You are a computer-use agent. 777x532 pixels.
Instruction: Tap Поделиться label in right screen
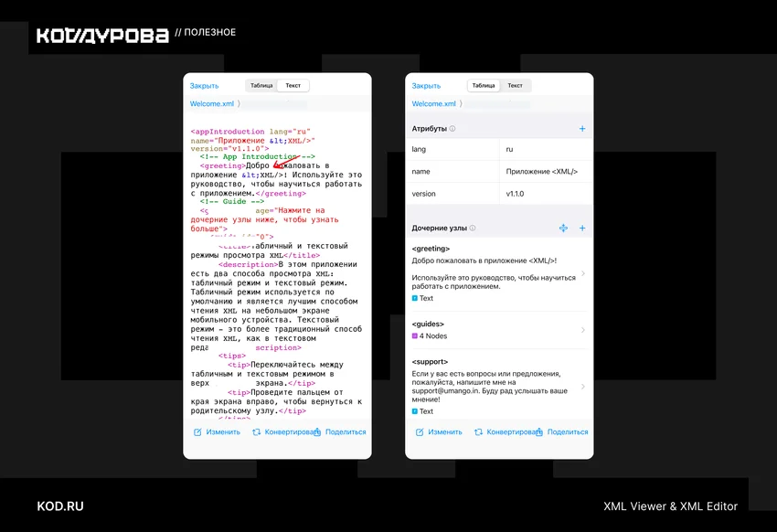click(x=568, y=432)
